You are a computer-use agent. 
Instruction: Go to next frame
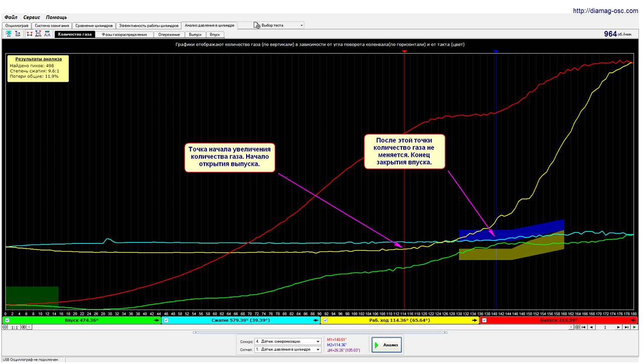[x=618, y=327]
